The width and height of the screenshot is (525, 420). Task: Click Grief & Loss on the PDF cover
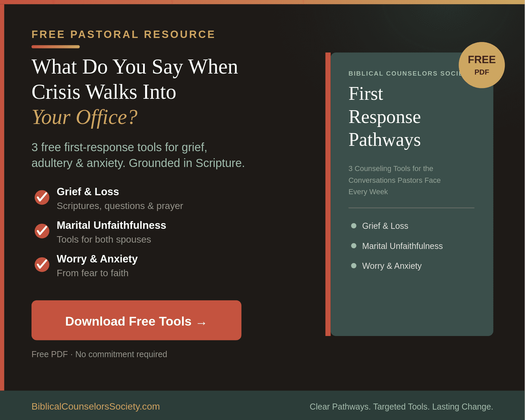tap(385, 226)
